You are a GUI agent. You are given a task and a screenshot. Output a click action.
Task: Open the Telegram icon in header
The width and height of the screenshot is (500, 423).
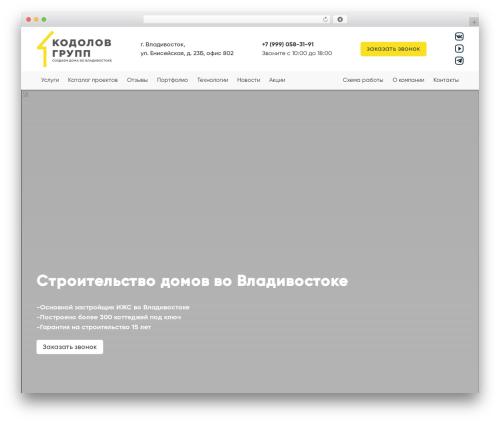[459, 61]
